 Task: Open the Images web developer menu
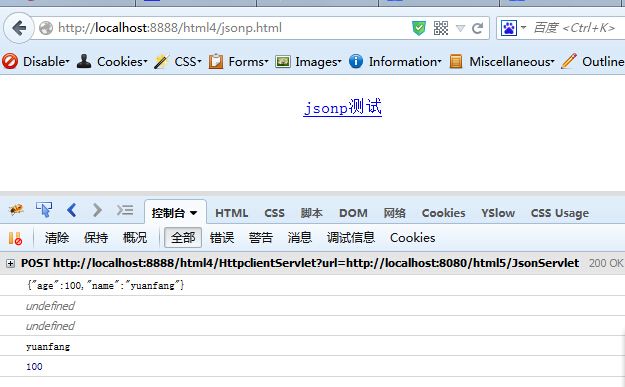[309, 62]
